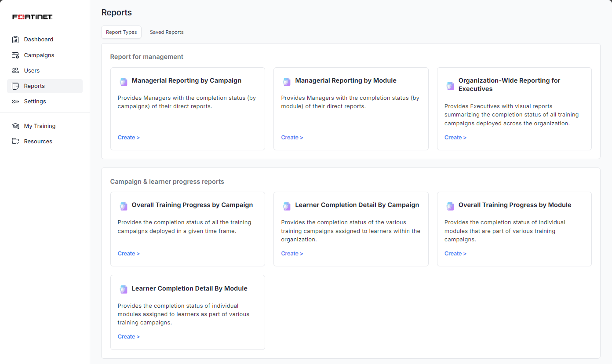Click the Reports page heading
Screen dimensions: 612x364
[117, 13]
